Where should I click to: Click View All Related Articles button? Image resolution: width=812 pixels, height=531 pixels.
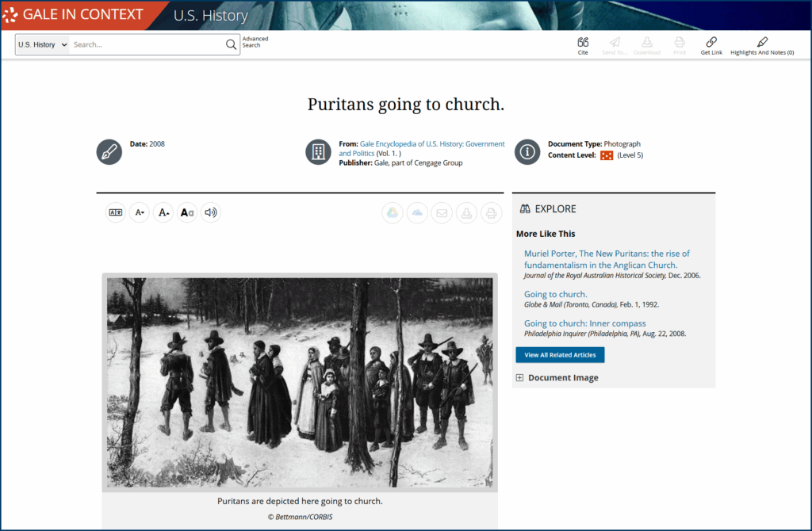[x=560, y=355]
